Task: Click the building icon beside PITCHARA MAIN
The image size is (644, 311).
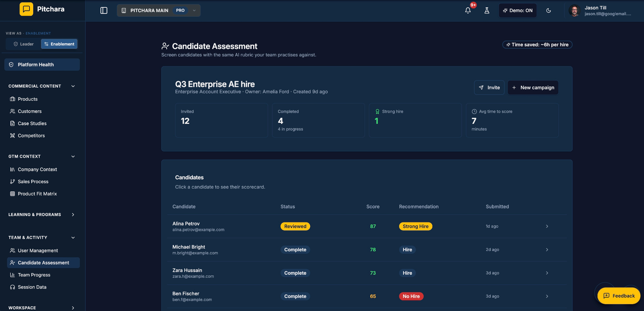Action: point(124,10)
